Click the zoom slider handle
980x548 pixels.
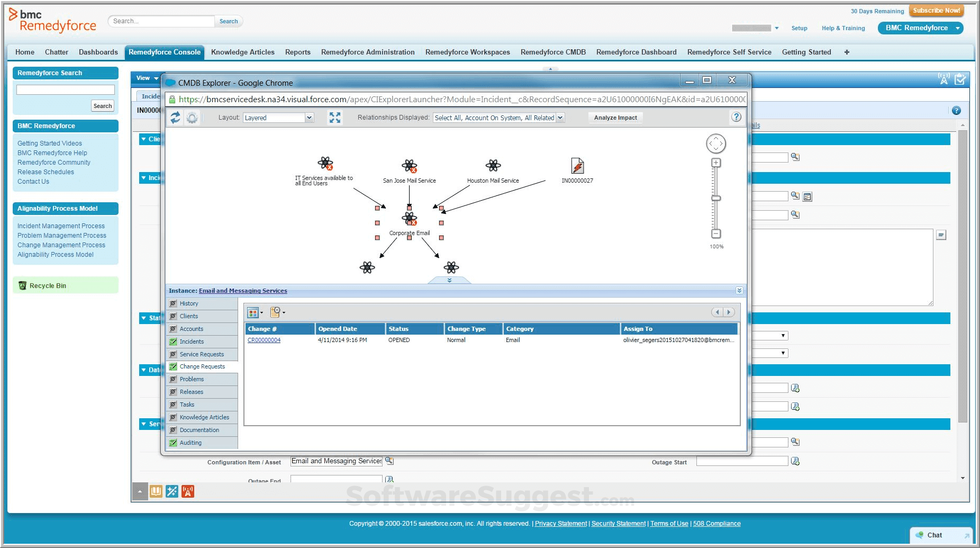[716, 198]
